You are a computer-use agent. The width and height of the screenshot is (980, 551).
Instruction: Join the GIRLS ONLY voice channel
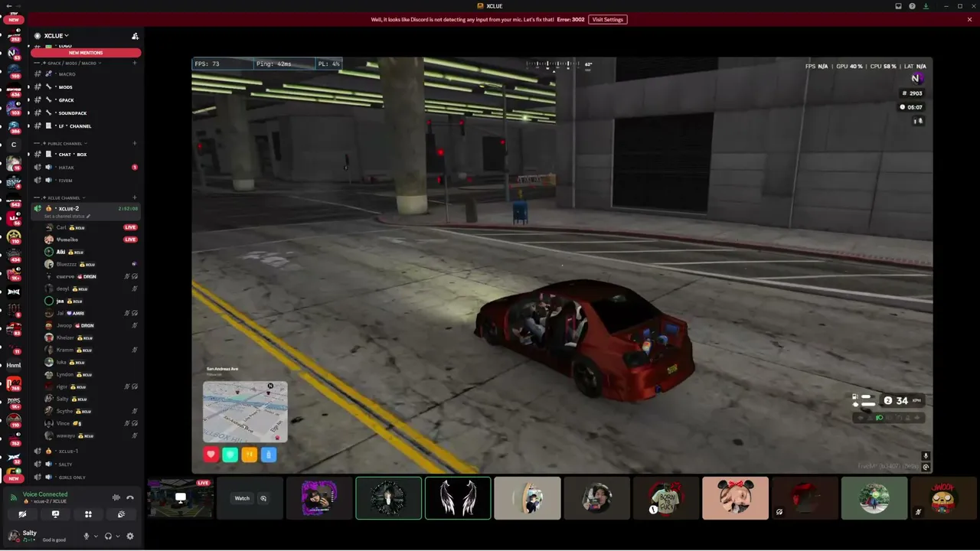tap(86, 478)
